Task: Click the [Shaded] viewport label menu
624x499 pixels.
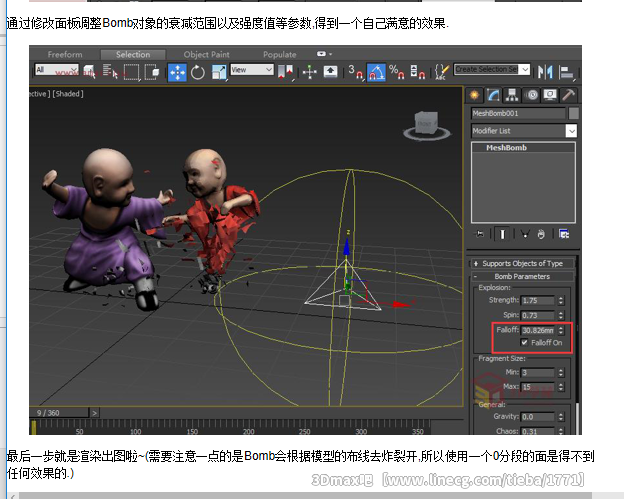Action: pos(68,94)
